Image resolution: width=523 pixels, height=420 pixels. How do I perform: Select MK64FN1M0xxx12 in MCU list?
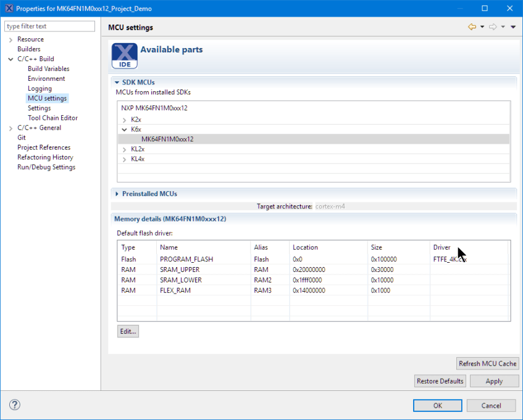167,139
